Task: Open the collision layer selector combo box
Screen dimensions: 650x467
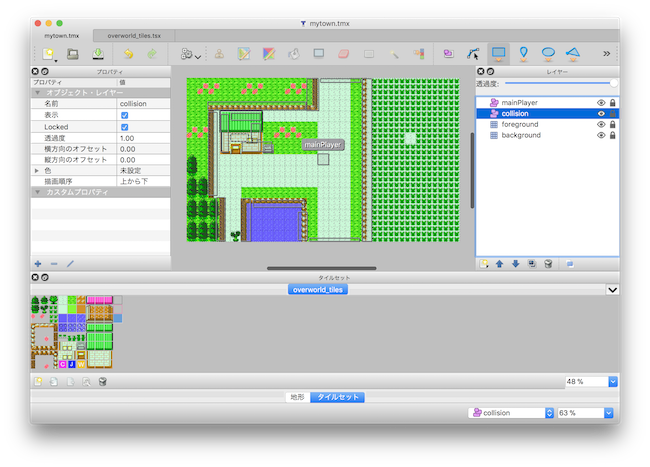Action: [512, 413]
